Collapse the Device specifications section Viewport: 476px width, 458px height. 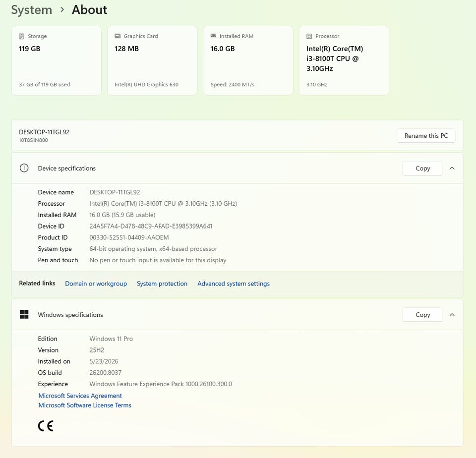point(452,168)
